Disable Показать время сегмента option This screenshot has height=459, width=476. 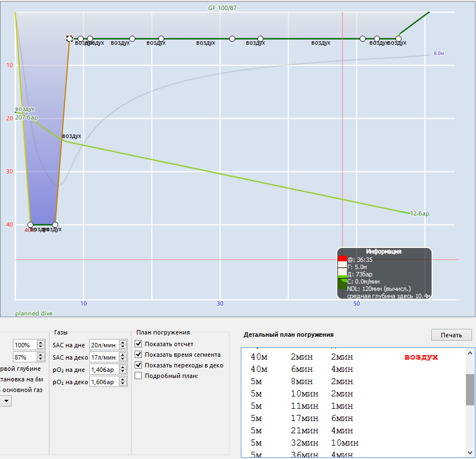[139, 355]
